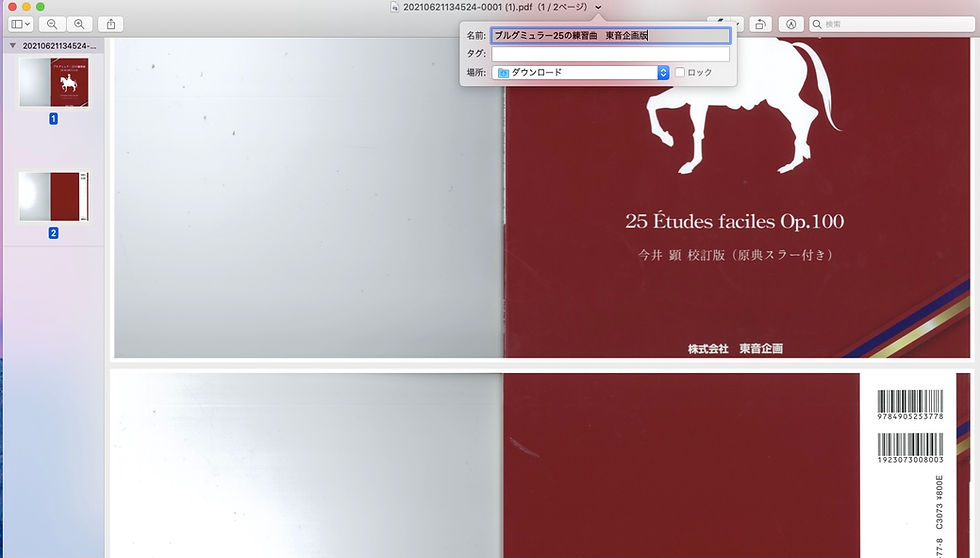Collapse the sidebar document disclosure triangle
The image size is (980, 558).
point(12,46)
